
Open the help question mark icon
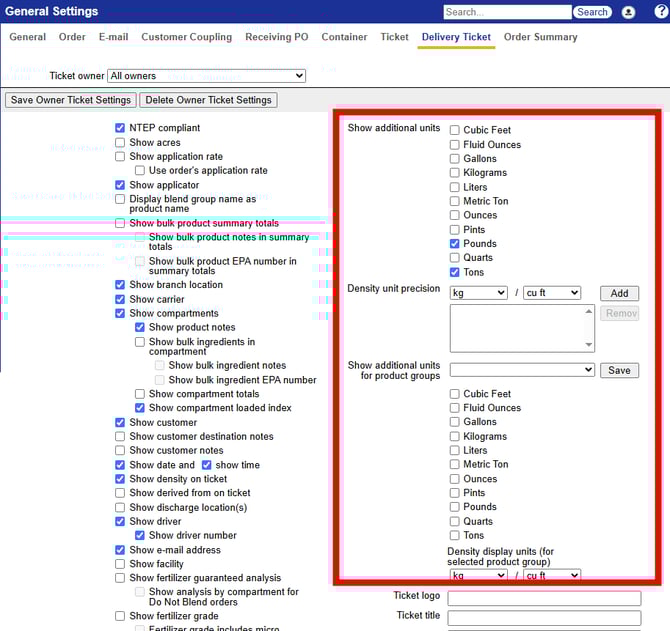pyautogui.click(x=660, y=12)
